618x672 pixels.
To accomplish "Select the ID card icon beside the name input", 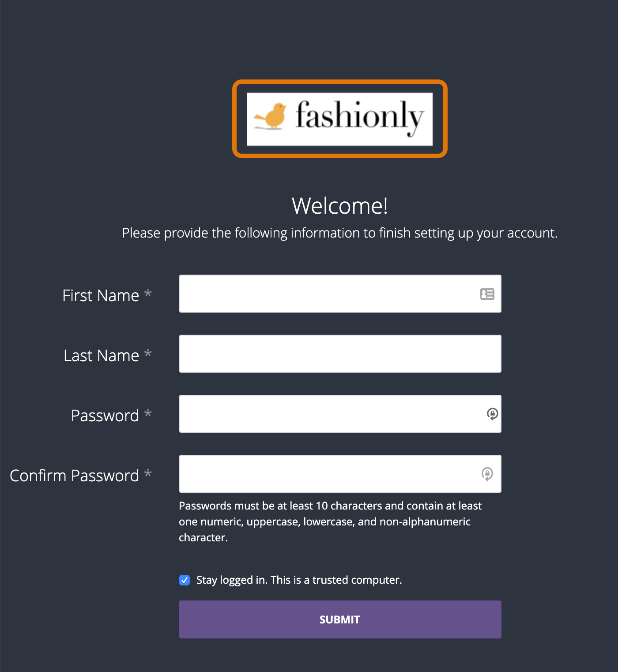I will [x=486, y=294].
